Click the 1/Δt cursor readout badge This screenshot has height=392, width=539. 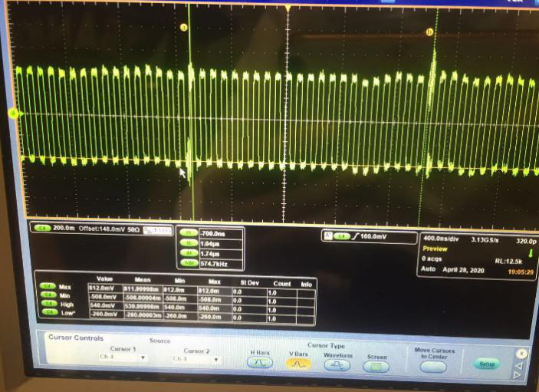[189, 262]
